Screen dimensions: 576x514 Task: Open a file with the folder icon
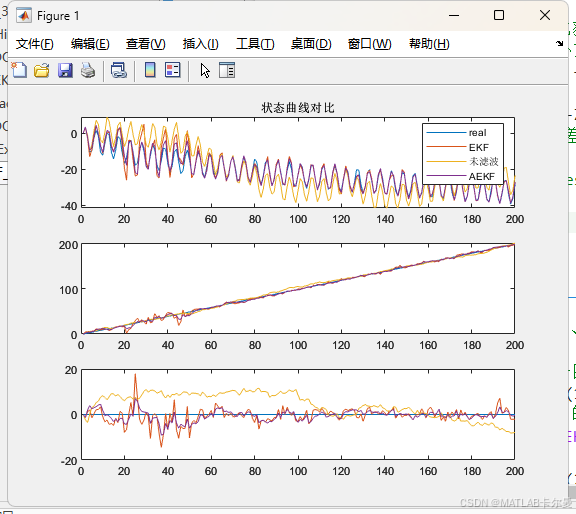pyautogui.click(x=42, y=70)
